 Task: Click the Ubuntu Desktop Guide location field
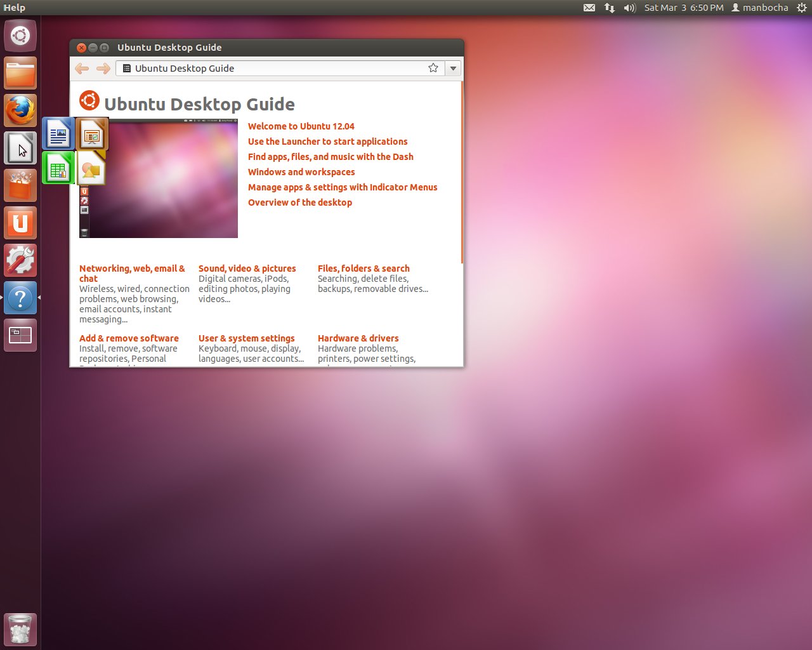pyautogui.click(x=273, y=69)
